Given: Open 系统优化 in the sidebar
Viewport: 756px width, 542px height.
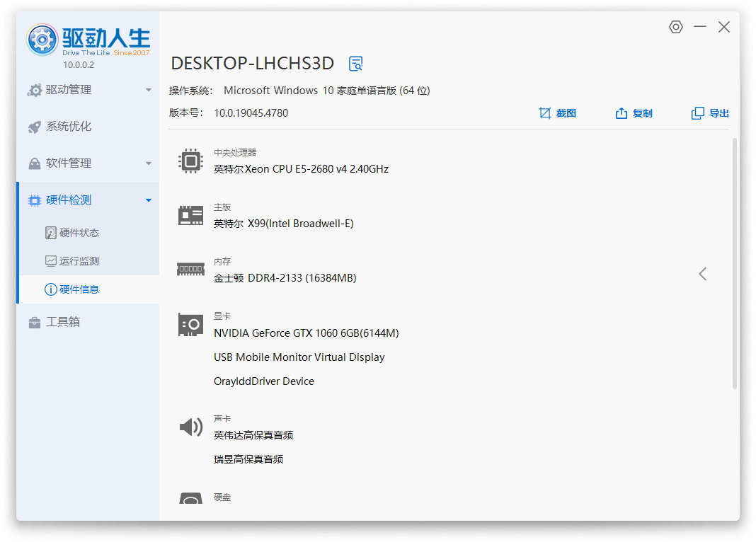Looking at the screenshot, I should point(88,127).
